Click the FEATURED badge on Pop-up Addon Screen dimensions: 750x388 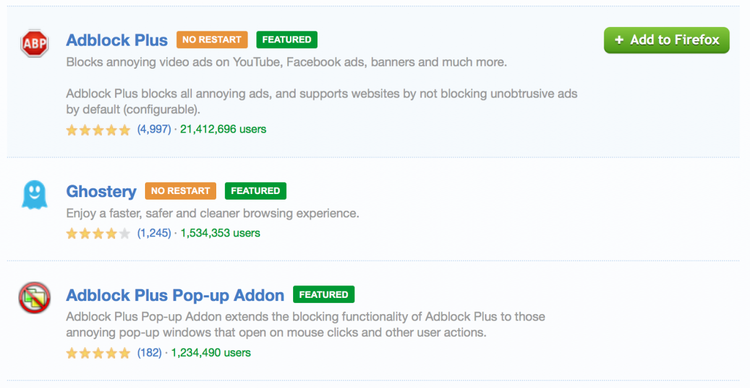tap(324, 295)
